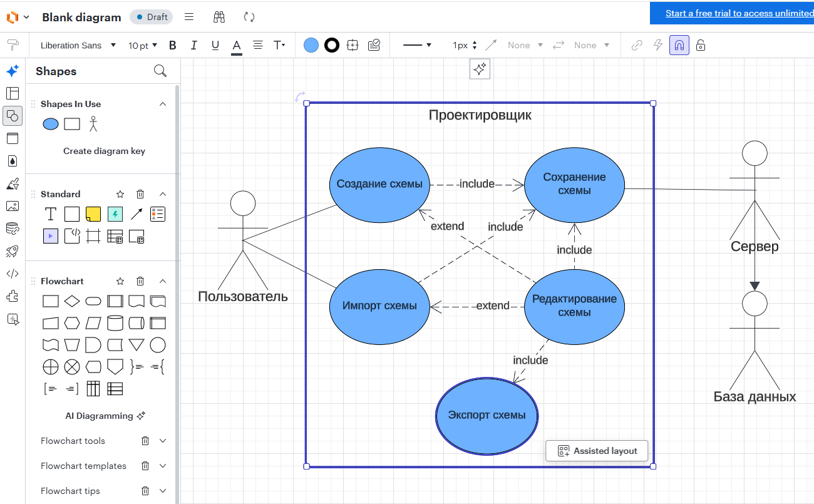
Task: Open the blue fill color swatch
Action: coord(311,45)
